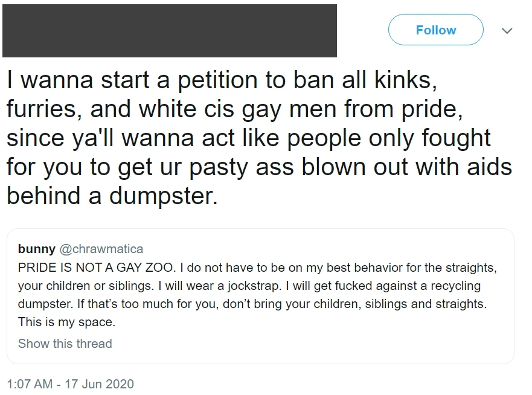Click the 17 Jun 2020 date
This screenshot has width=532, height=395.
click(99, 384)
